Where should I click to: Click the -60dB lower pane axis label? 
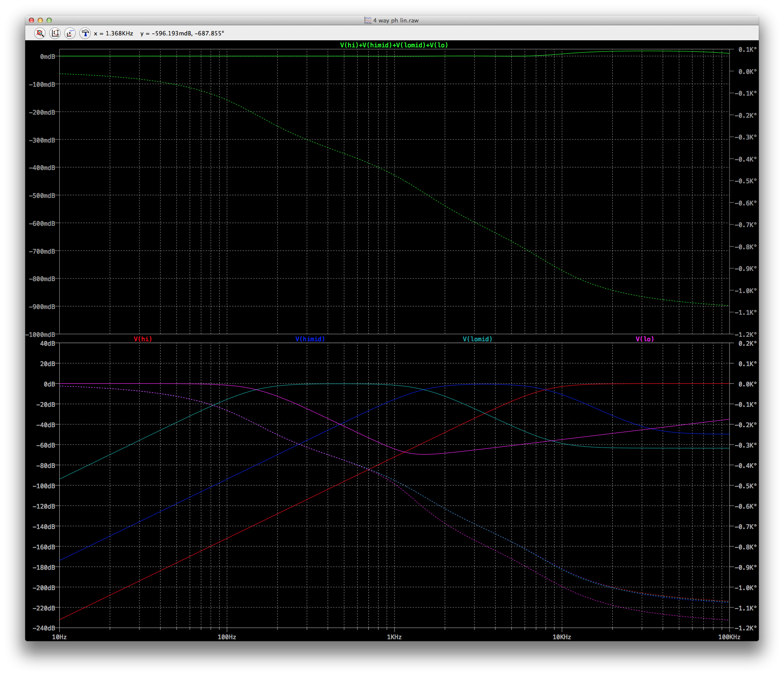(46, 445)
